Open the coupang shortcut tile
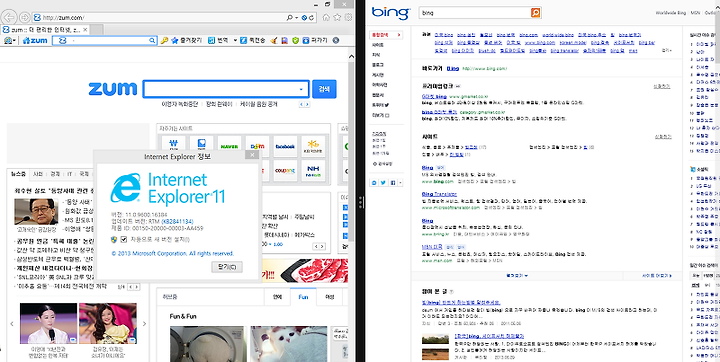 (285, 170)
